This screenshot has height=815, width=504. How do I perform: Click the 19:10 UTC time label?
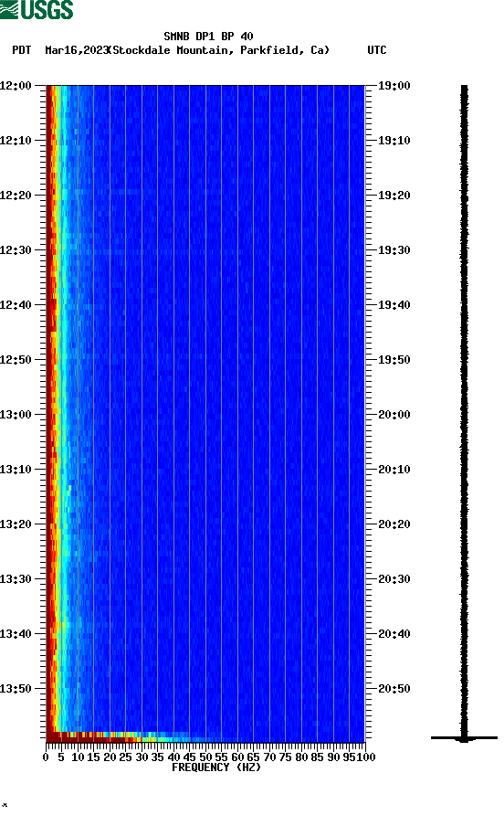click(394, 141)
